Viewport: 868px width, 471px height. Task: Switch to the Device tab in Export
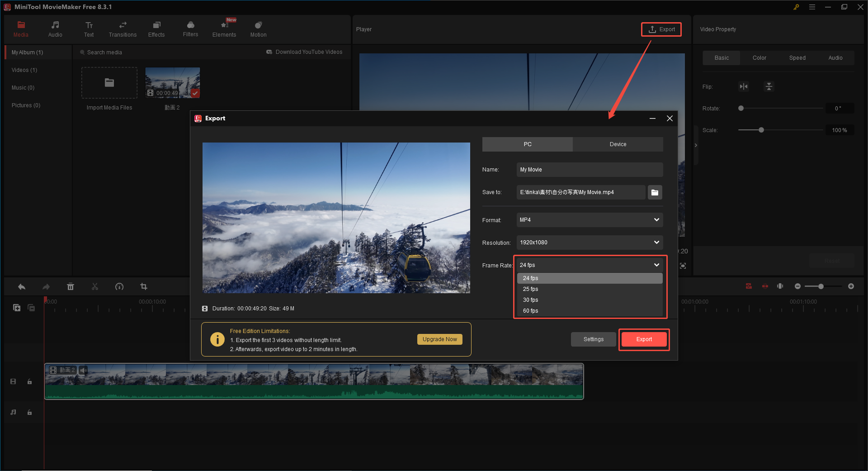click(618, 144)
